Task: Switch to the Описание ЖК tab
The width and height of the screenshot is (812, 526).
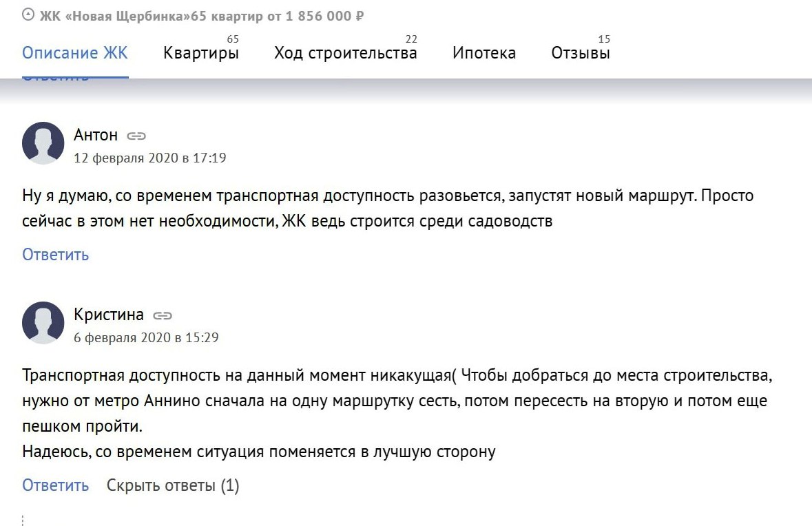Action: coord(75,53)
